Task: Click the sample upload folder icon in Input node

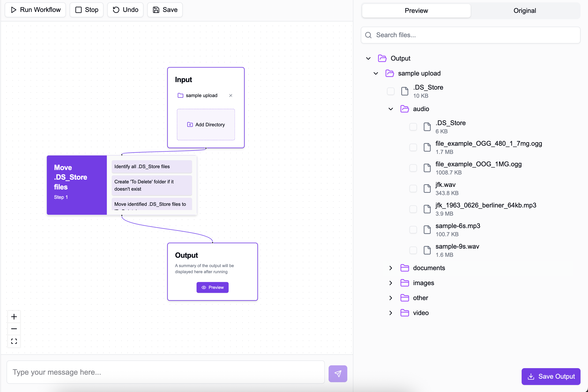Action: click(180, 95)
